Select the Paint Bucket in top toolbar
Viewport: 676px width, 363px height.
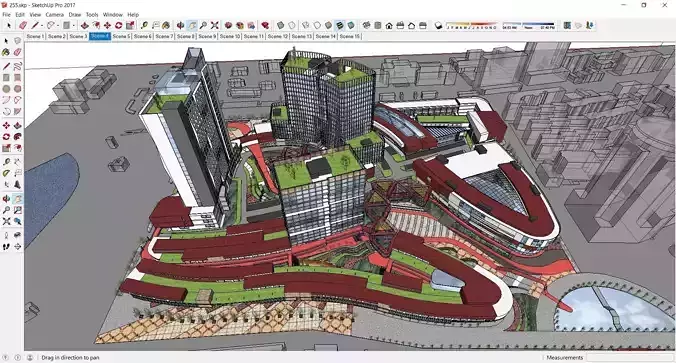pyautogui.click(x=166, y=25)
